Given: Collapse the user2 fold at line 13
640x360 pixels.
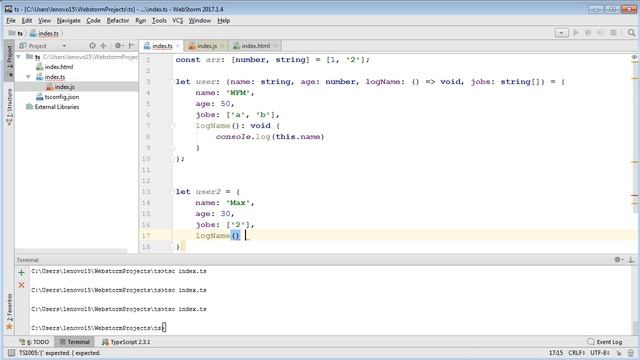Looking at the screenshot, I should coord(172,192).
